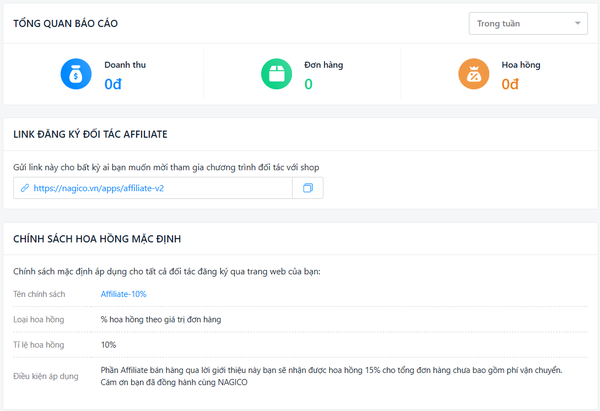Select the Doanh thu label
The height and width of the screenshot is (411, 600).
pos(124,65)
